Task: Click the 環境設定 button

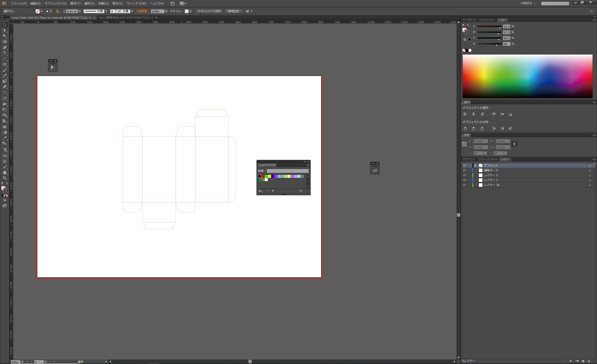Action: pyautogui.click(x=233, y=11)
